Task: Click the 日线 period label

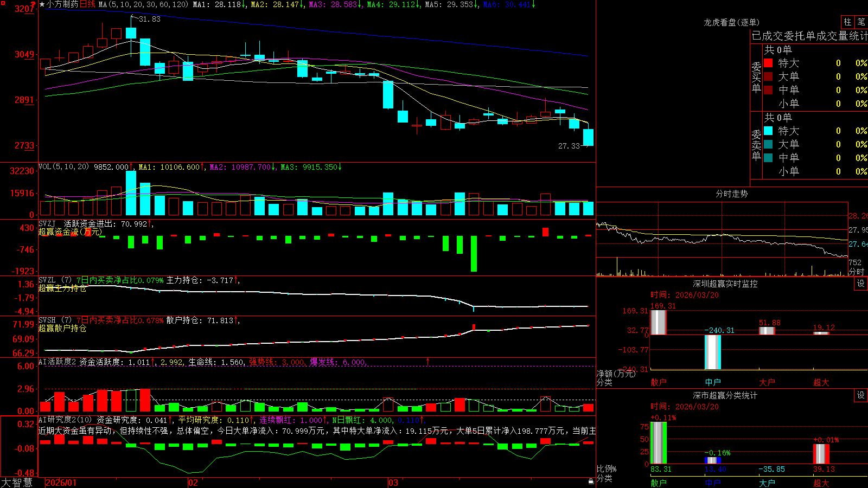Action: tap(87, 4)
